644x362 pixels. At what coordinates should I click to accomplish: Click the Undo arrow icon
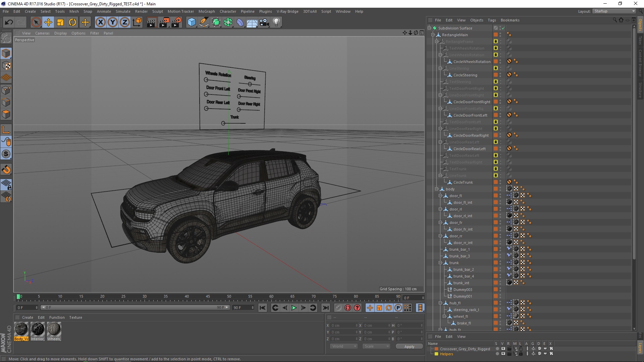click(9, 22)
